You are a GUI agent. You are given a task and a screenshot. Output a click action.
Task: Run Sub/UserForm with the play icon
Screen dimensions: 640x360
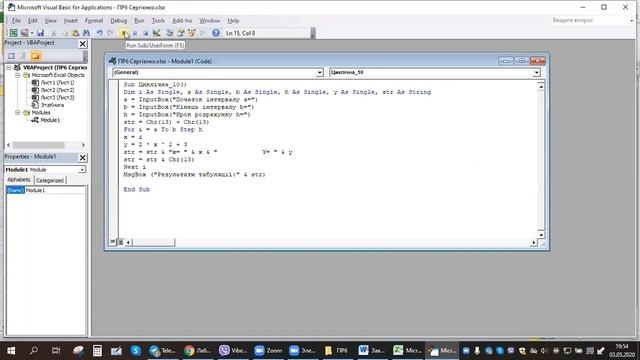point(124,33)
